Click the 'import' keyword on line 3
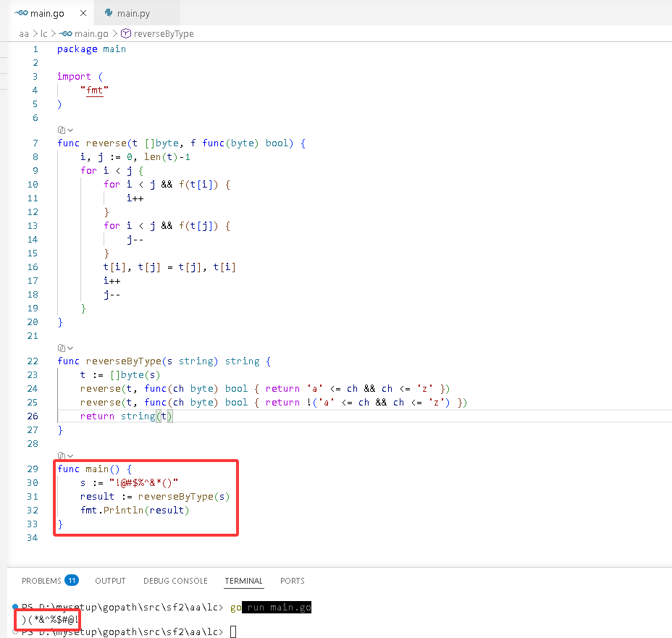Screen dimensions: 672x638 tap(74, 77)
